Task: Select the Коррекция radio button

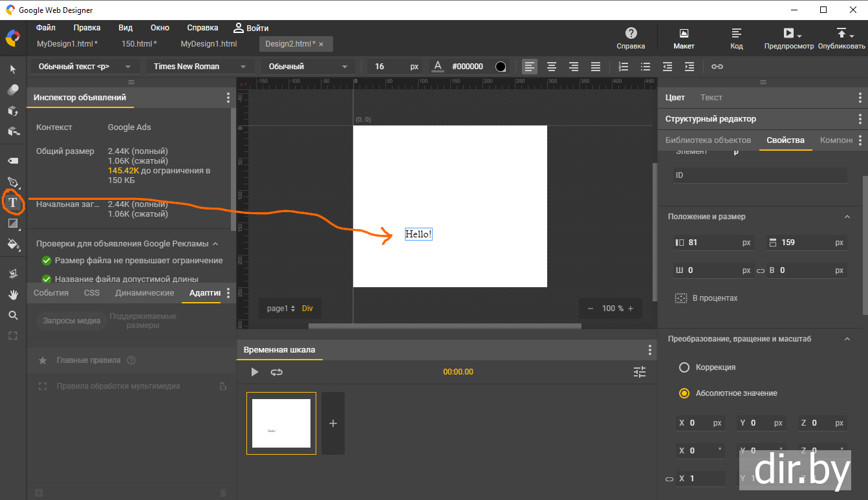Action: coord(684,367)
